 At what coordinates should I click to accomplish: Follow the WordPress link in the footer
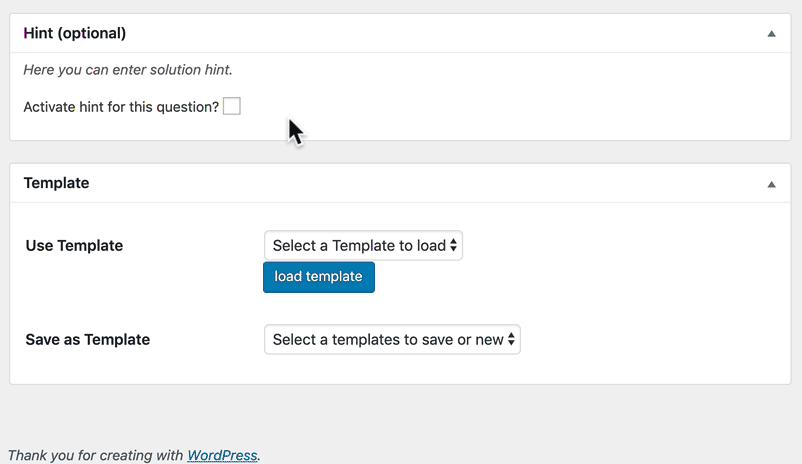[x=222, y=455]
